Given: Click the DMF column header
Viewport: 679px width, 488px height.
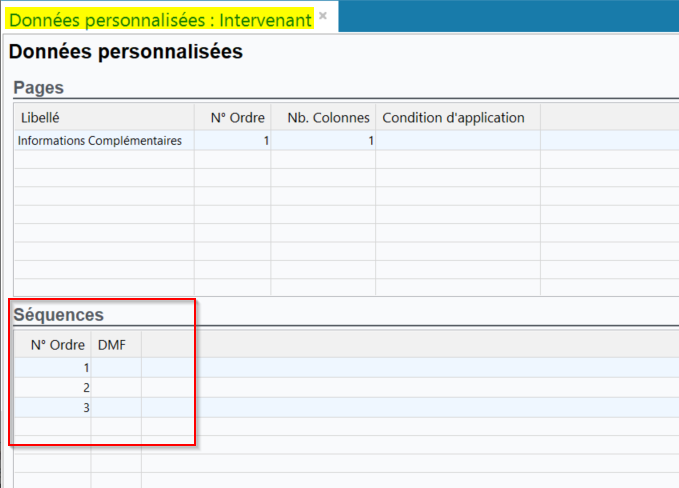Looking at the screenshot, I should tap(116, 345).
